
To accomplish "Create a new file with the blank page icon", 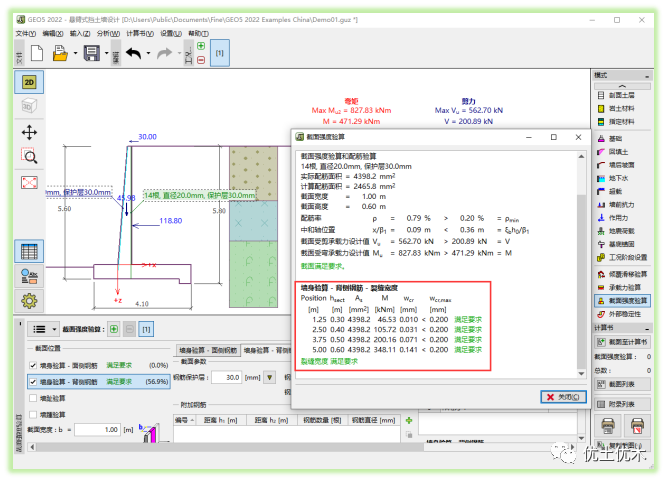I will (37, 53).
